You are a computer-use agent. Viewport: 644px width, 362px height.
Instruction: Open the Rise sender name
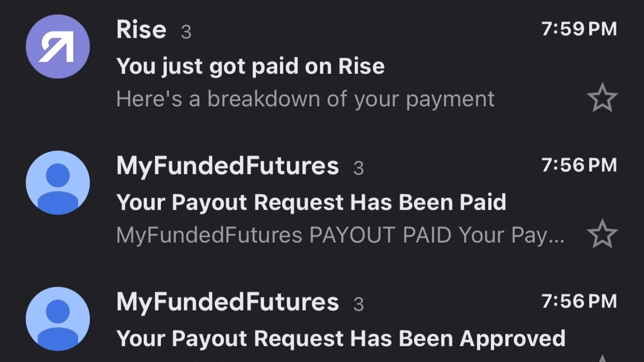[141, 29]
